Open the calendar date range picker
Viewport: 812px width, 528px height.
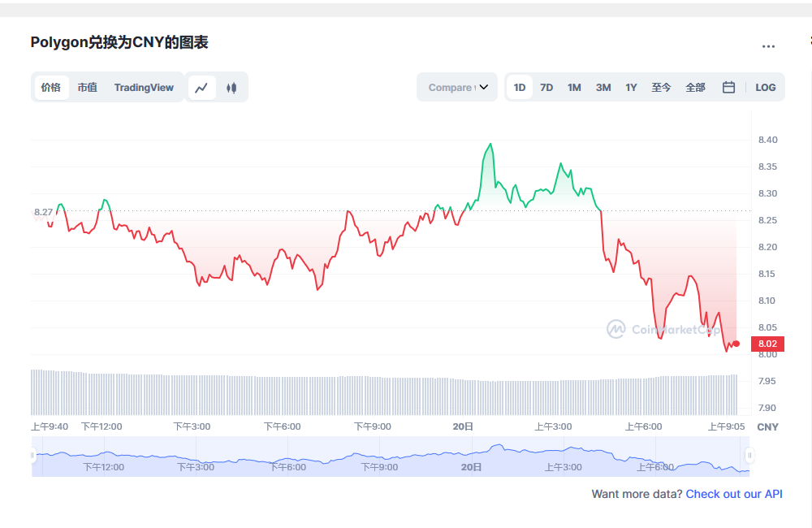728,88
